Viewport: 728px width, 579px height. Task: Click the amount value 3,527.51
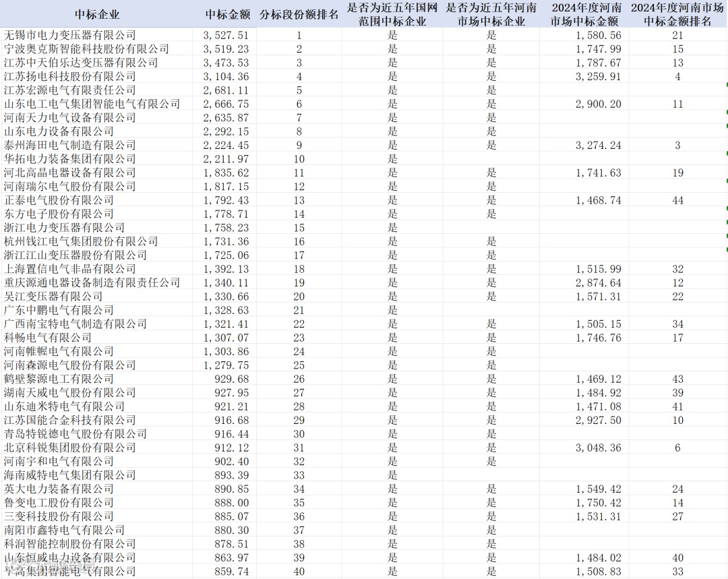pyautogui.click(x=226, y=35)
